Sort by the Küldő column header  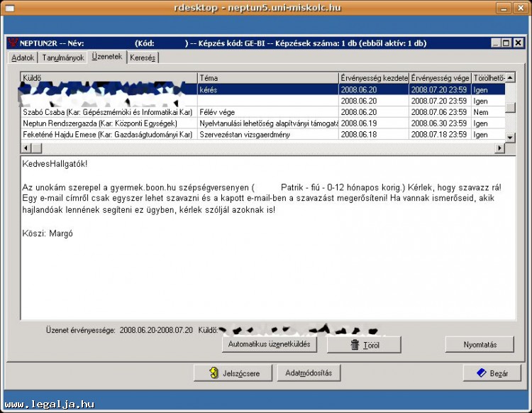[x=109, y=77]
